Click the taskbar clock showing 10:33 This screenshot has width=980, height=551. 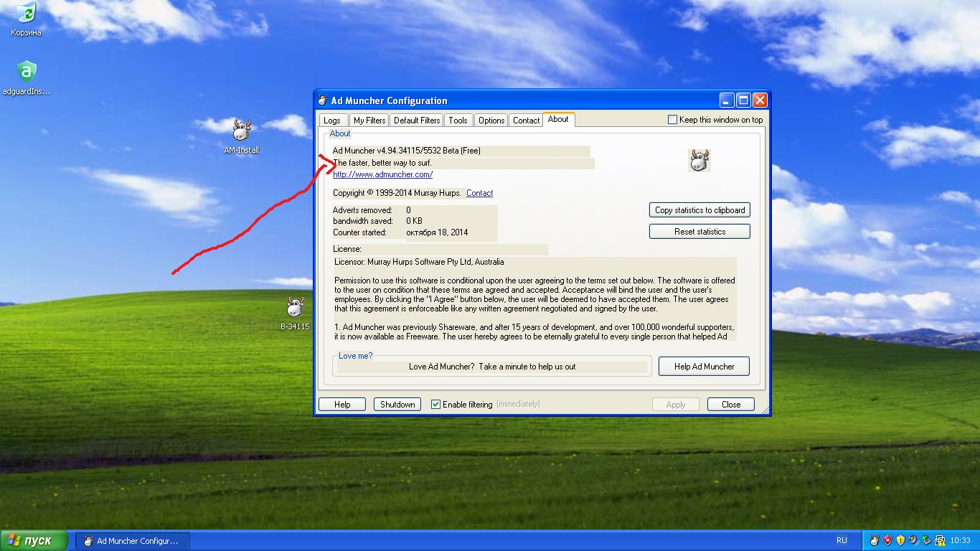click(960, 540)
